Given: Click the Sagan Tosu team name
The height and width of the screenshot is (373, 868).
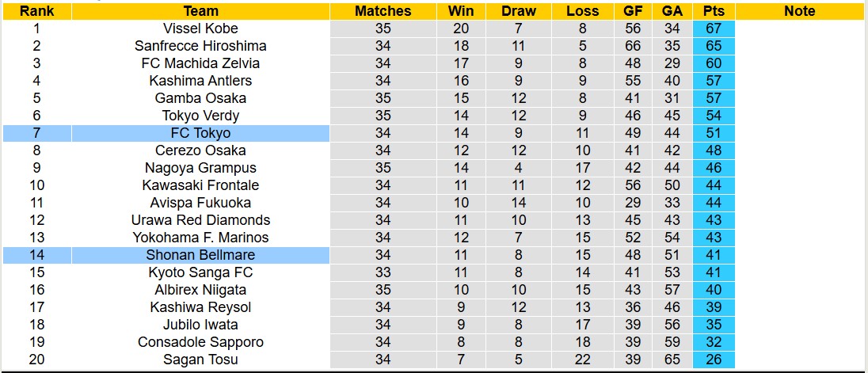Looking at the screenshot, I should tap(200, 360).
